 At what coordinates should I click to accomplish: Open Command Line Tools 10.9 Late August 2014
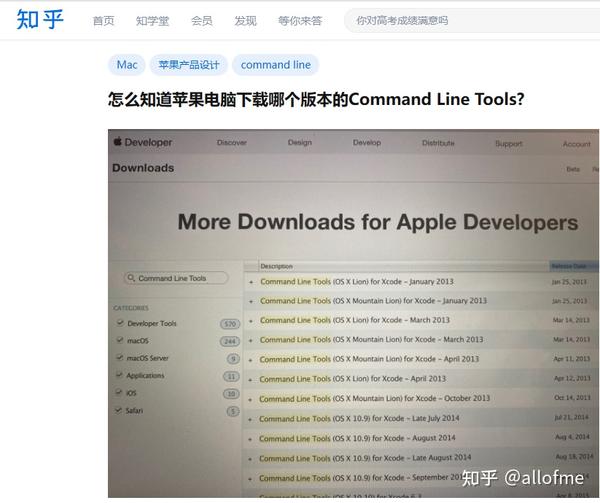pos(365,458)
